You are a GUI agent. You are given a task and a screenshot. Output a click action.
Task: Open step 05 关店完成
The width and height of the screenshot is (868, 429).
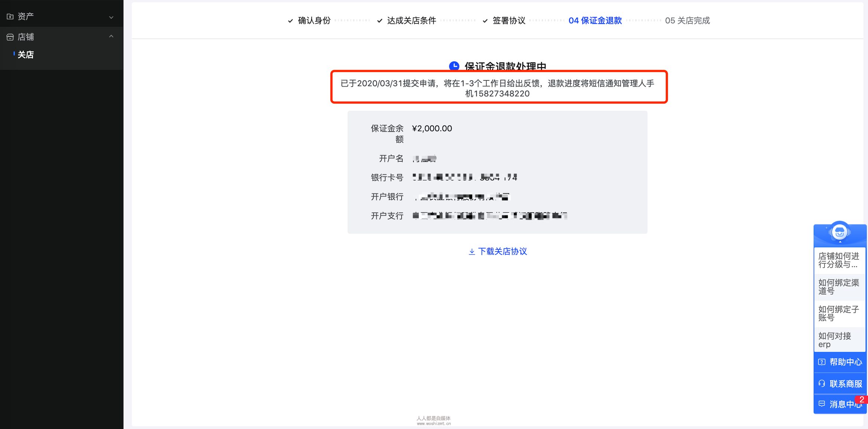pyautogui.click(x=687, y=20)
